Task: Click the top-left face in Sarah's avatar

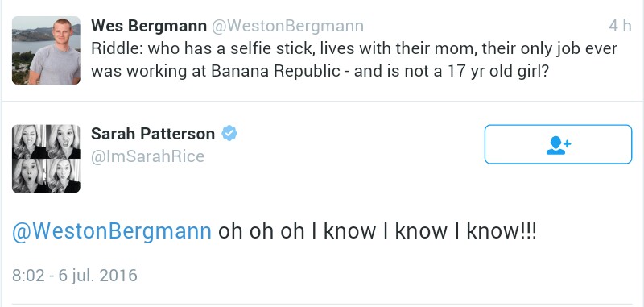Action: click(x=29, y=141)
